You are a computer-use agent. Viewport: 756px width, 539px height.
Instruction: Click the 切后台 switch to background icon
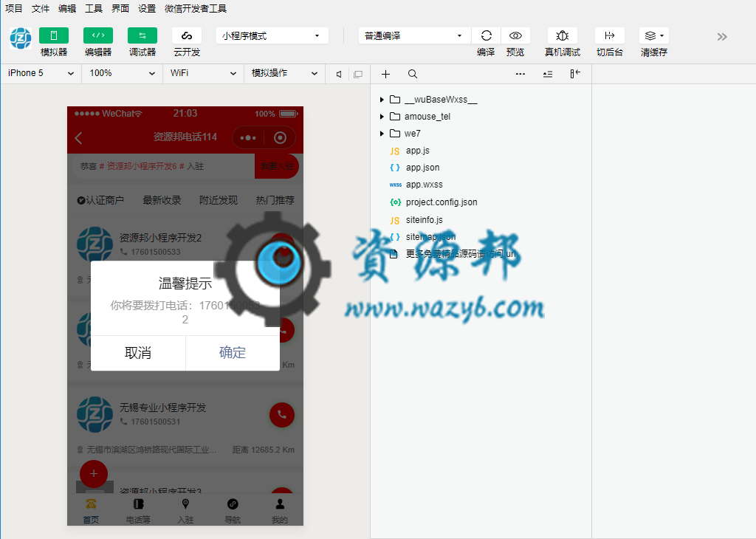pos(609,35)
